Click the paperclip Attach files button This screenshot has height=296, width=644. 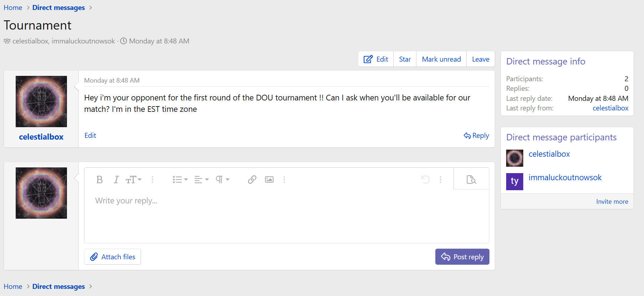[113, 257]
